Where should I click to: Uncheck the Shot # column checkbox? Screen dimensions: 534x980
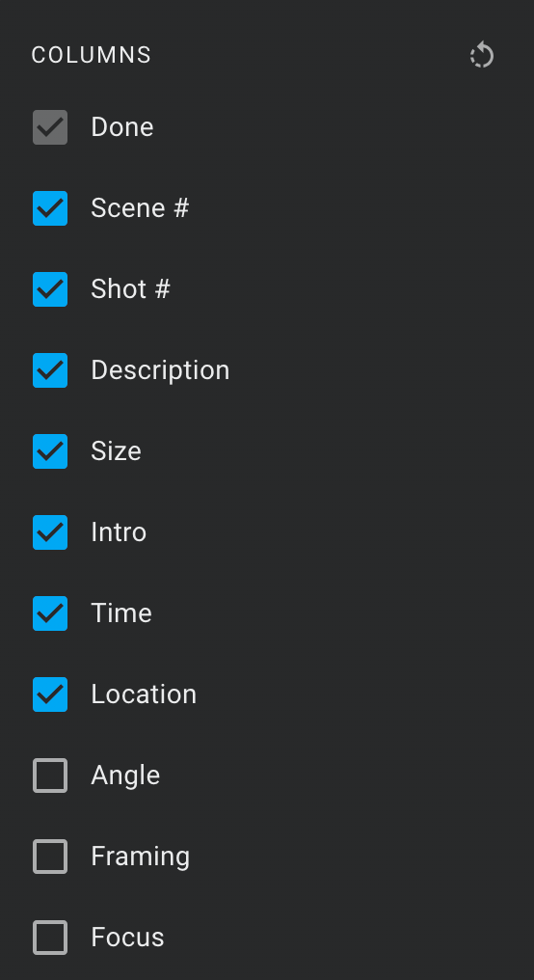point(50,289)
